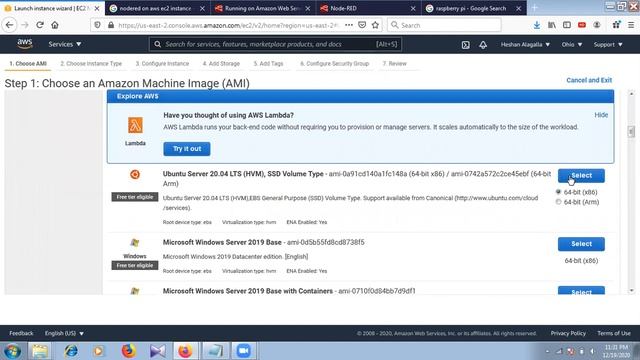640x360 pixels.
Task: Open File Explorer from taskbar
Action: pos(40,351)
